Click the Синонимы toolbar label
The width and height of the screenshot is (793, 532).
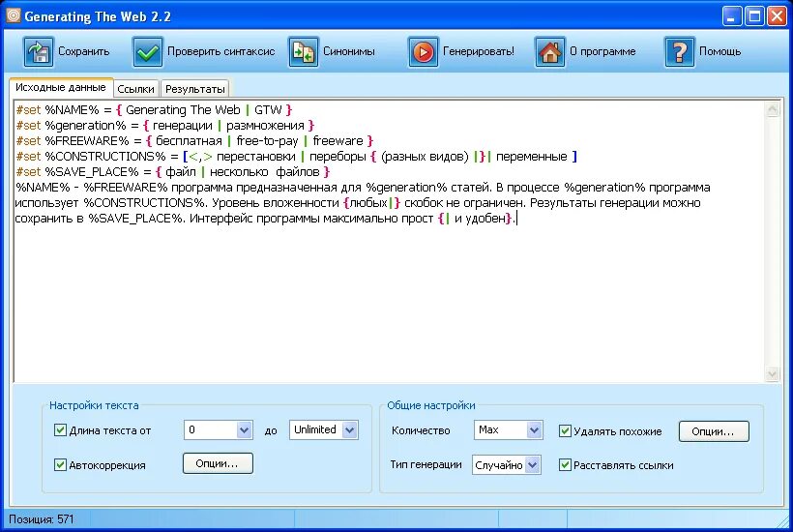coord(349,51)
